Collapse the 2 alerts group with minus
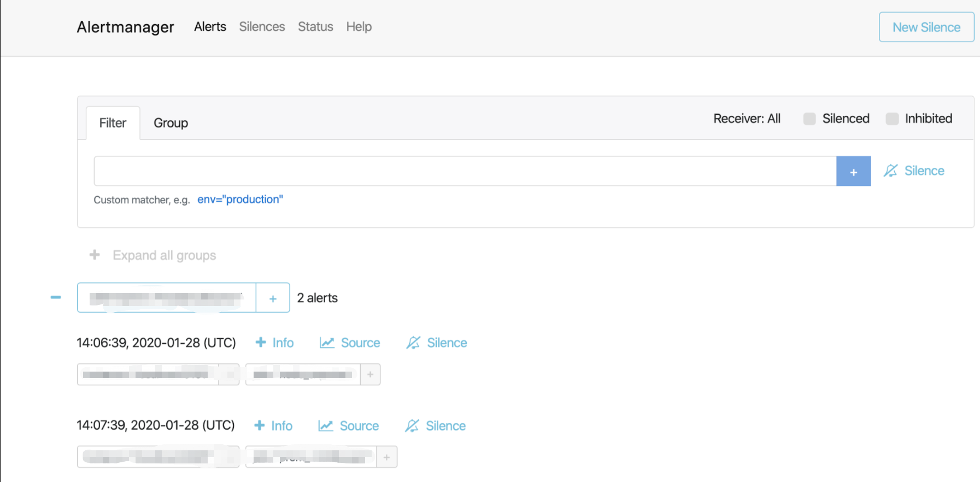 click(56, 297)
